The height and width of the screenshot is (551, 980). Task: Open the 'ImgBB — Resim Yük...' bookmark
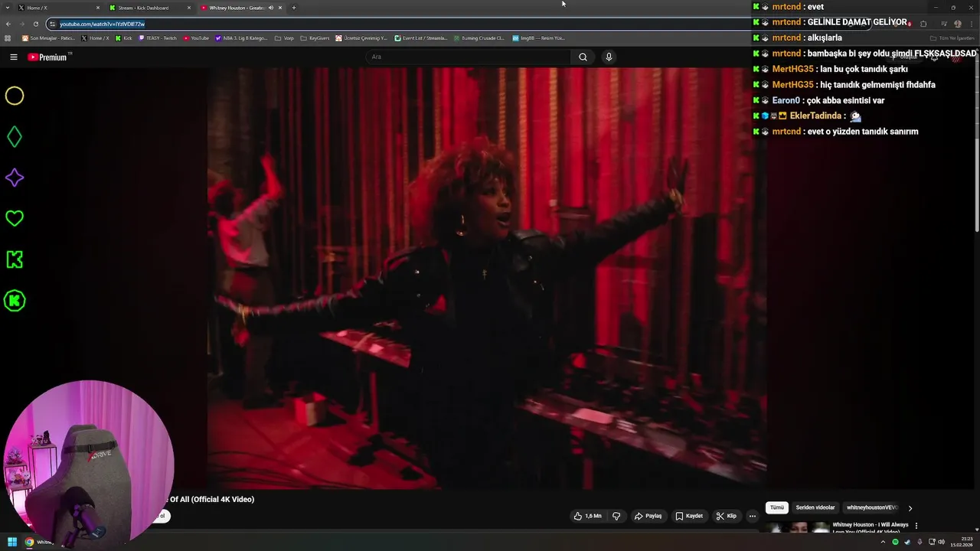click(x=538, y=37)
